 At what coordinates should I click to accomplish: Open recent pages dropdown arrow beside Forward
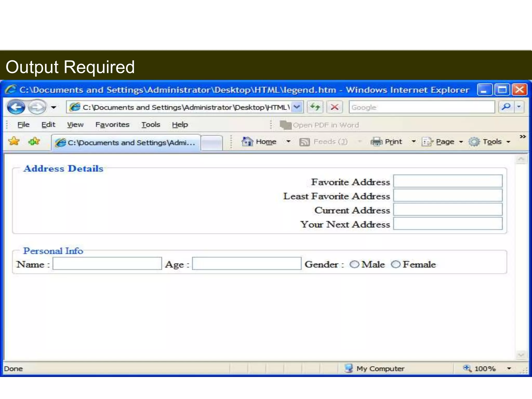click(x=54, y=107)
